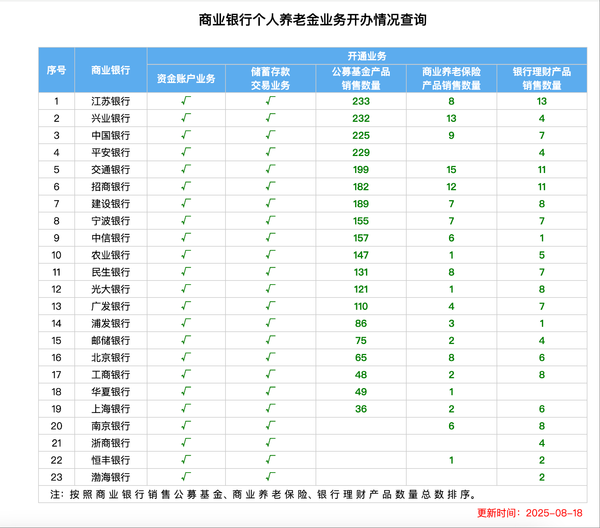
Task: Click the footnote 注: 按照商业银行销售… 总数排序
Action: pos(264,494)
